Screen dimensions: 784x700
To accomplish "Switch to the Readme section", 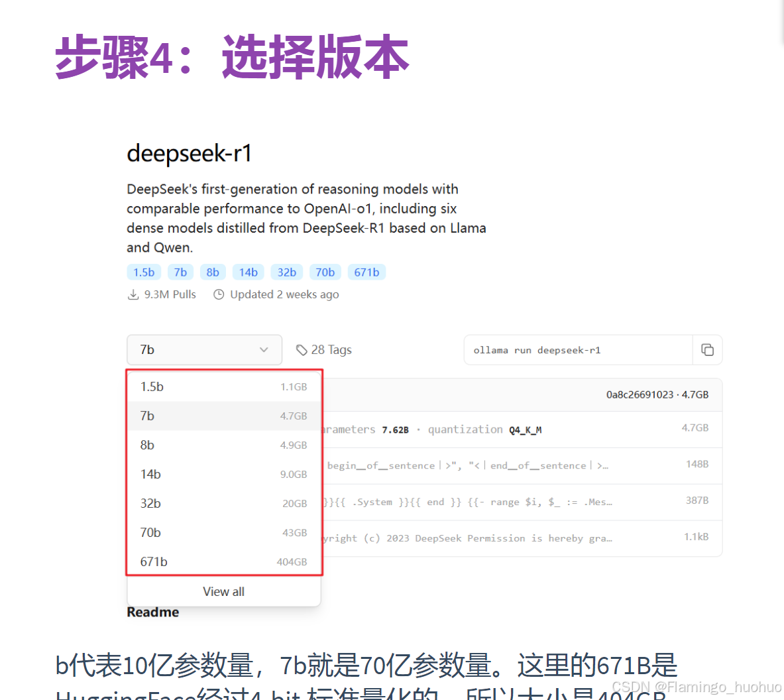I will click(x=152, y=611).
